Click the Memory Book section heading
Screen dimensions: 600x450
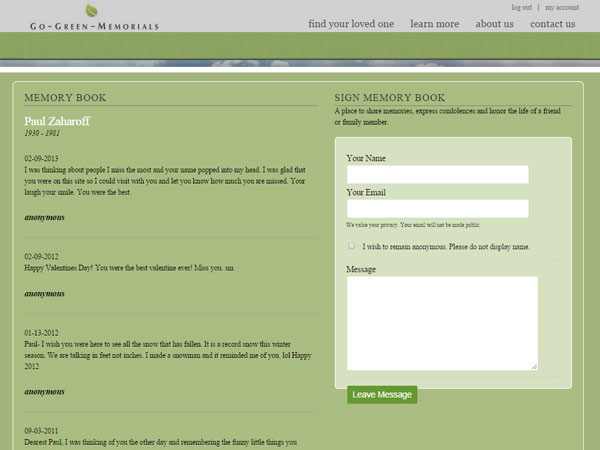click(x=65, y=98)
